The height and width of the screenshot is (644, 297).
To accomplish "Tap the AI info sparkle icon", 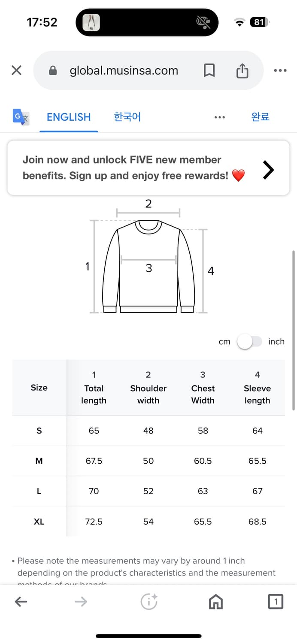I will pyautogui.click(x=149, y=602).
